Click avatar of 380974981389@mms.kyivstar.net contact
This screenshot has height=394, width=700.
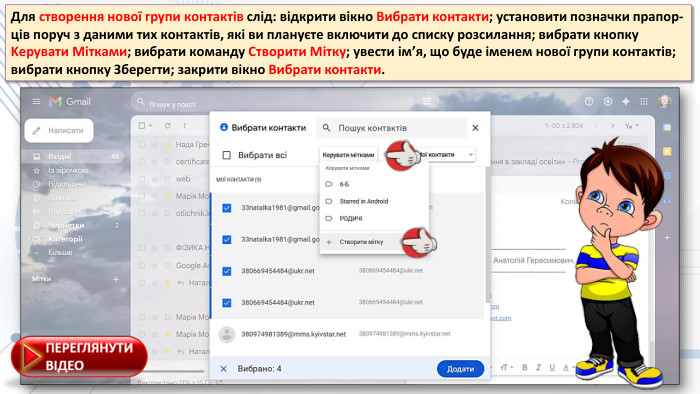(x=227, y=334)
